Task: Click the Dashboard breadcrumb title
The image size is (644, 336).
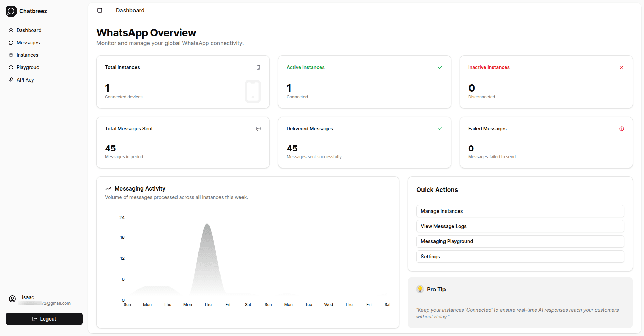Action: (x=130, y=10)
